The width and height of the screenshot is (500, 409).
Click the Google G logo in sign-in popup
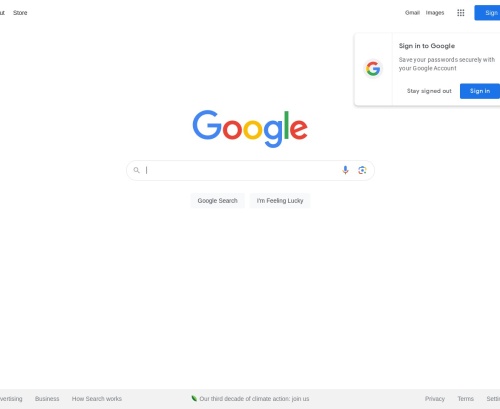(373, 69)
